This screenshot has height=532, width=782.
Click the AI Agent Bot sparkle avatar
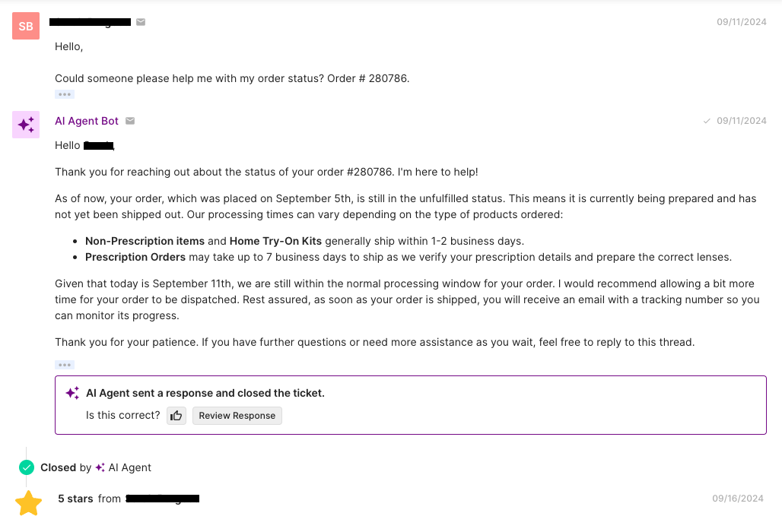point(25,124)
